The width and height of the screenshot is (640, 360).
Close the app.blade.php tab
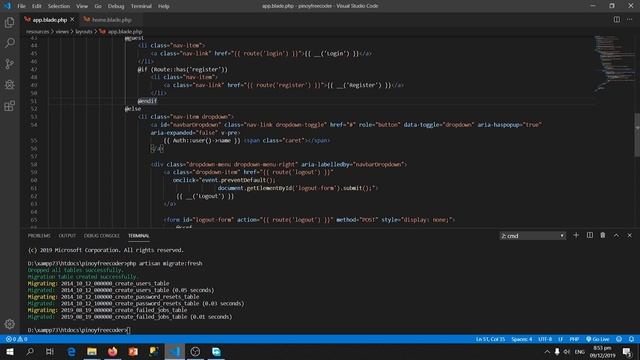pos(72,19)
